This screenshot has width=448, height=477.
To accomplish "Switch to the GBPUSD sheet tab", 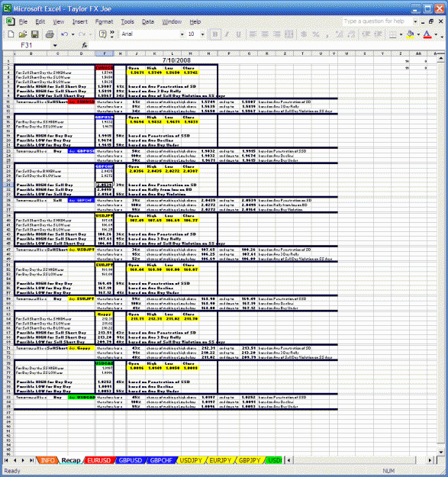I will tap(131, 460).
